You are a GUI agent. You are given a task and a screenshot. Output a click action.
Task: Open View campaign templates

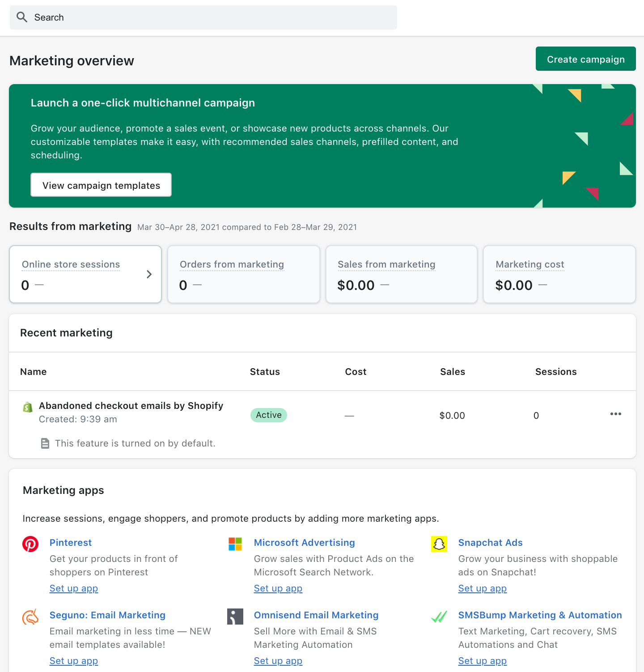[x=101, y=185]
